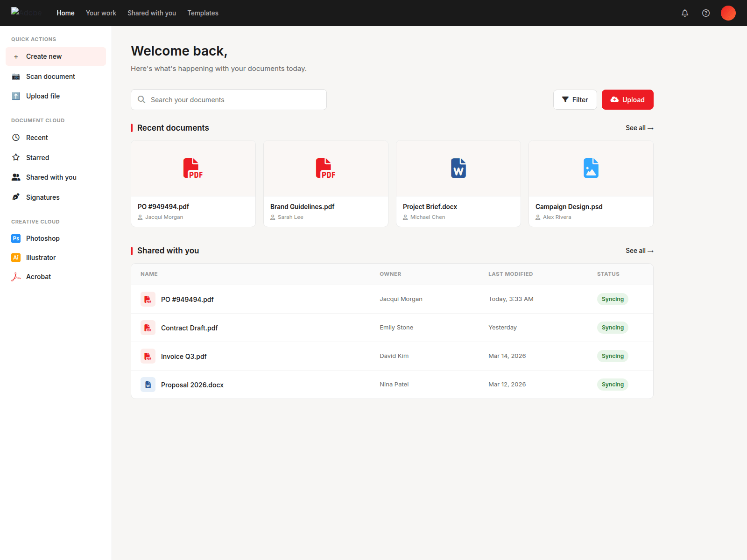This screenshot has width=747, height=560.
Task: Click the Starred star icon
Action: coord(16,157)
